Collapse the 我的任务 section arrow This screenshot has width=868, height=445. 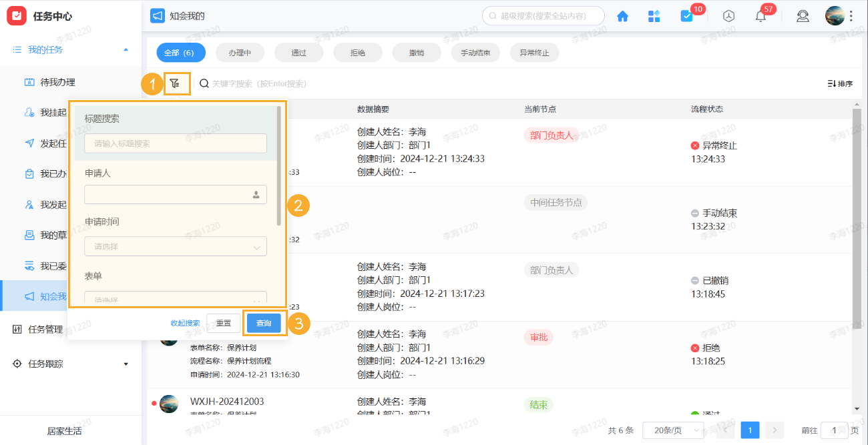125,49
